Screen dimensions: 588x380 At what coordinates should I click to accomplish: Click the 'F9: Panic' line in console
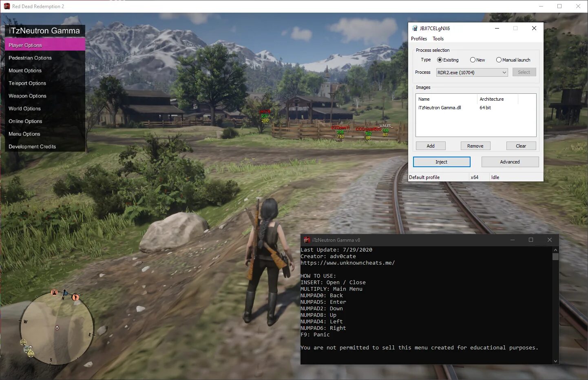pyautogui.click(x=315, y=335)
